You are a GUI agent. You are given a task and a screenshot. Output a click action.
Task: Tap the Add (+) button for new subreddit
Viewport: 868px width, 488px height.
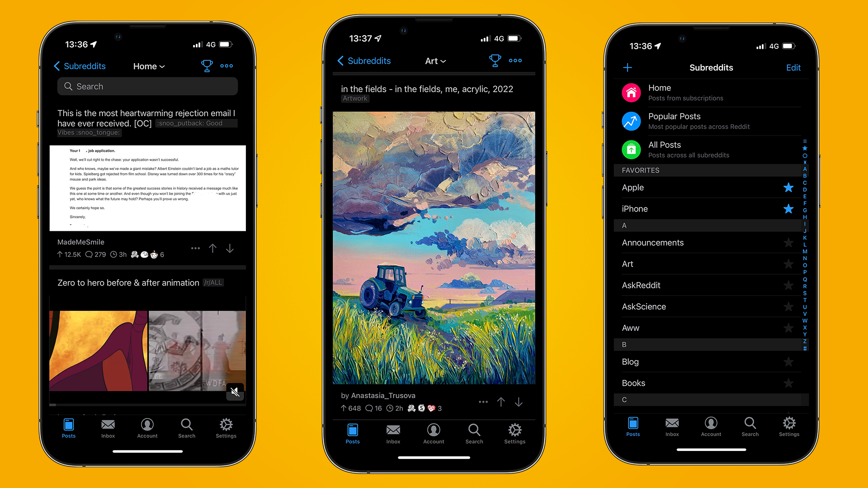pyautogui.click(x=628, y=66)
